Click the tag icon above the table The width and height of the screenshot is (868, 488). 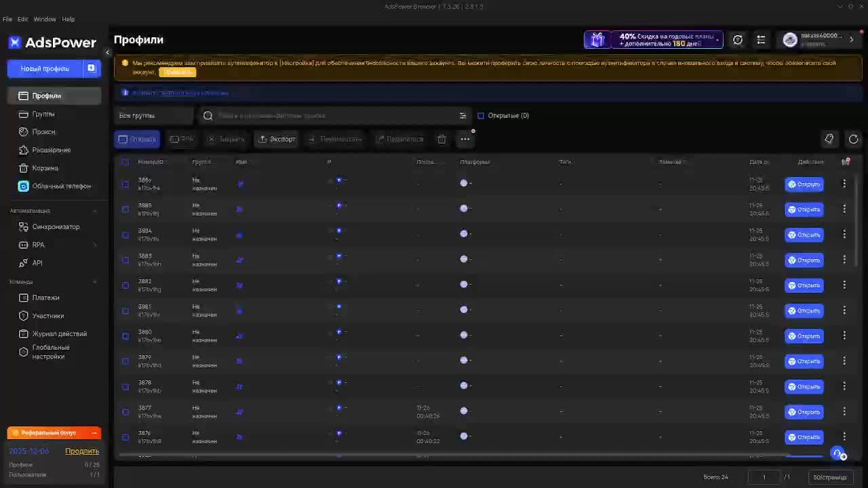coord(829,139)
